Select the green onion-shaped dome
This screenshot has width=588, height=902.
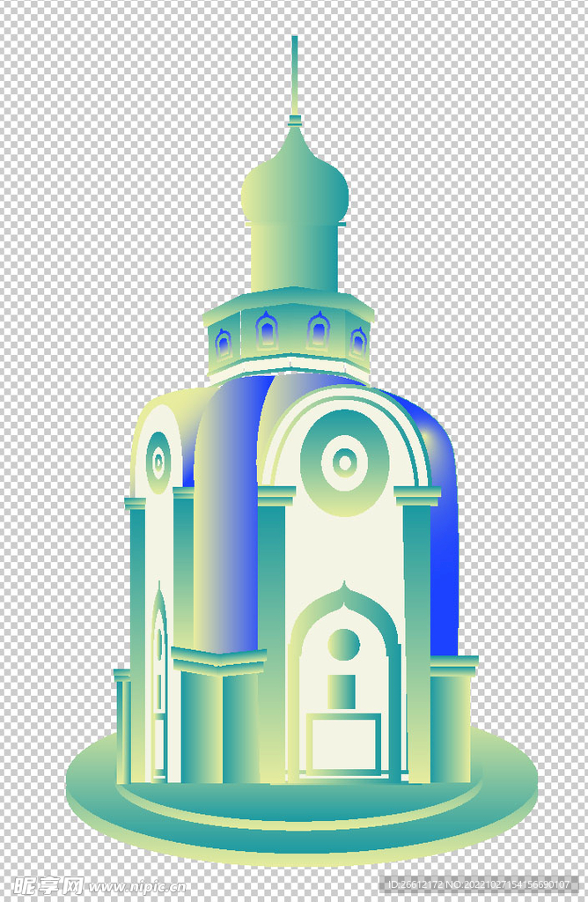[295, 185]
